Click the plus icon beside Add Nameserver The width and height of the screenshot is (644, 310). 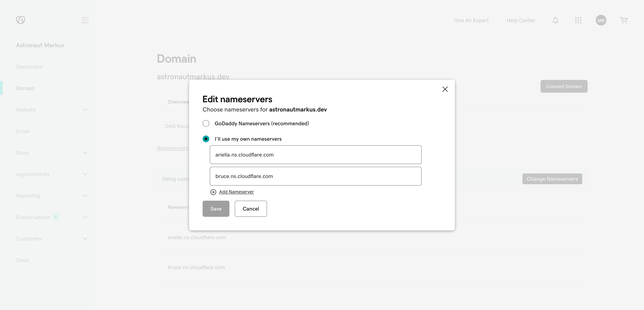(213, 192)
